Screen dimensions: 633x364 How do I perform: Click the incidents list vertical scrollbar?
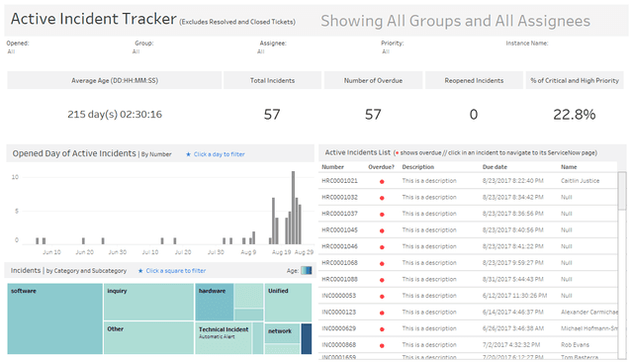[622, 265]
